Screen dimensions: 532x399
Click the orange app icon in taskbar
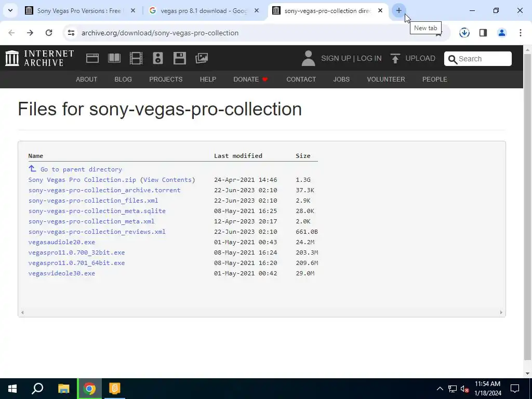click(115, 389)
